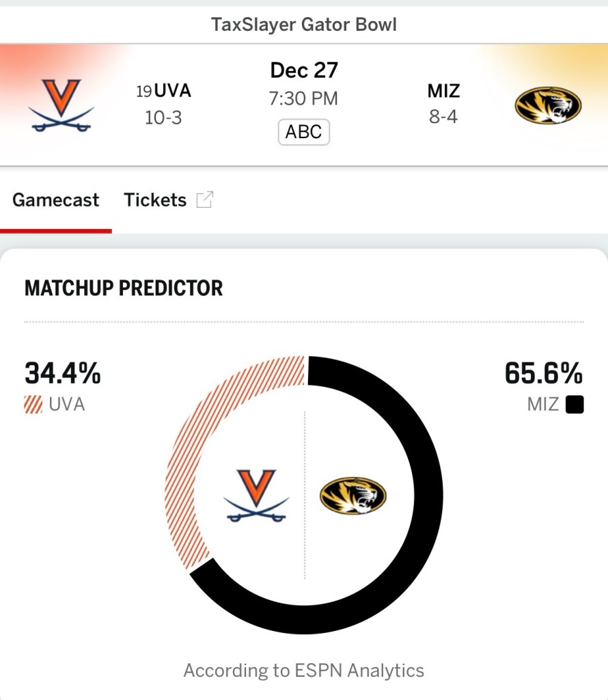The height and width of the screenshot is (700, 608).
Task: Click the Matchup Predictor heading
Action: coord(124,288)
